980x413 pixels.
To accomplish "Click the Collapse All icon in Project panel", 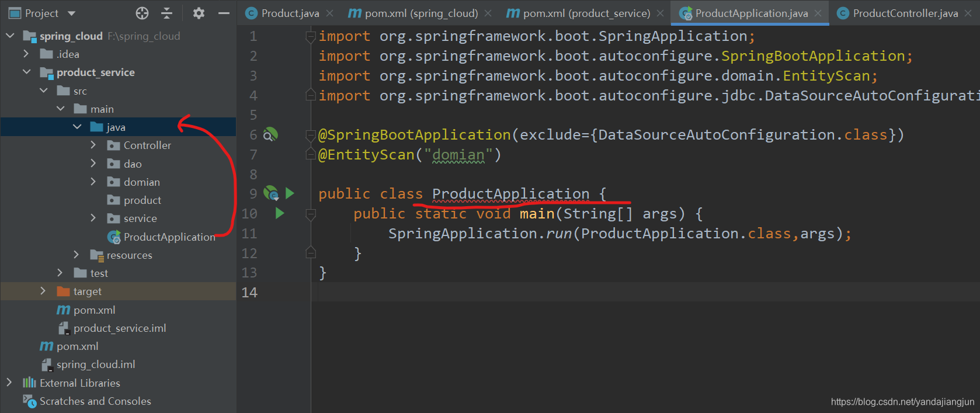I will click(x=167, y=13).
